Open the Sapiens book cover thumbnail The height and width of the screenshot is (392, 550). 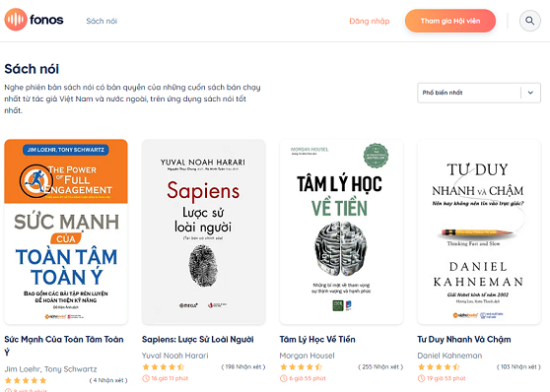coord(203,231)
